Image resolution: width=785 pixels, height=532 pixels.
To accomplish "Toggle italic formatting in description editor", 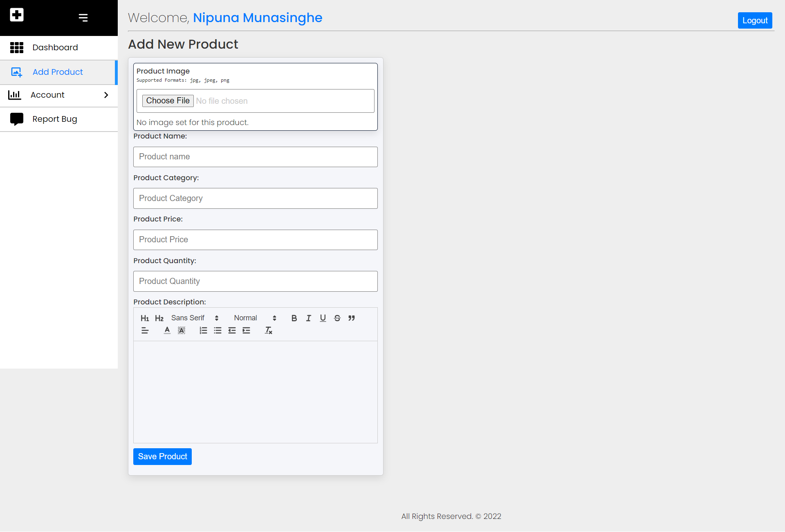I will 309,318.
